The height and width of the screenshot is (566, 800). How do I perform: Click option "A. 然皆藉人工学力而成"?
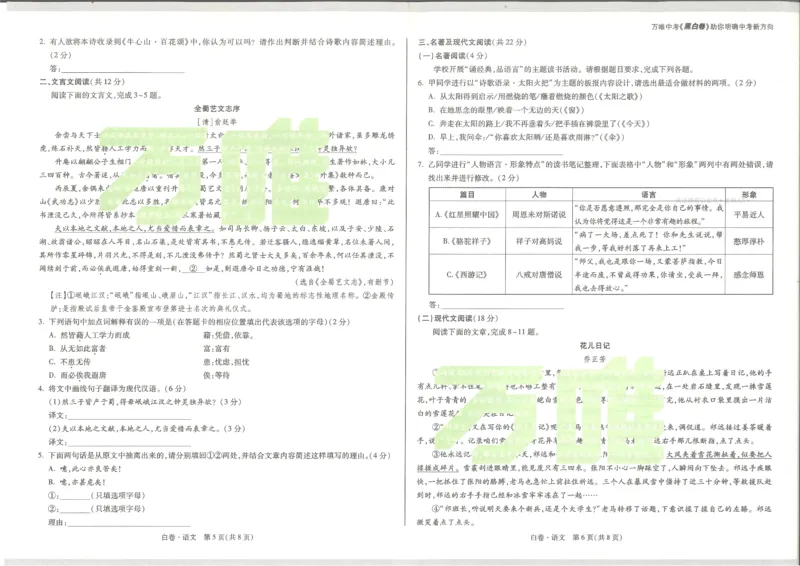coord(89,335)
